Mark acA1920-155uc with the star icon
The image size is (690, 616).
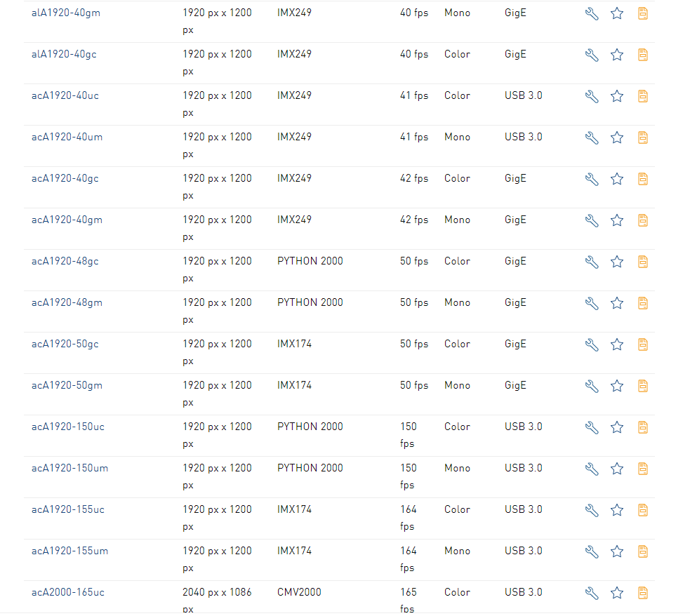pyautogui.click(x=617, y=510)
